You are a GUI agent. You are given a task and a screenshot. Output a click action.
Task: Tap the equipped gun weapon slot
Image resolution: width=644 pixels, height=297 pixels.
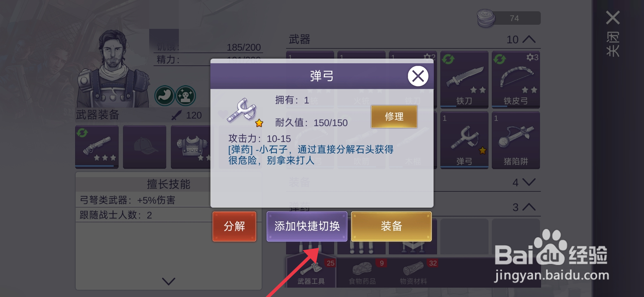97,147
